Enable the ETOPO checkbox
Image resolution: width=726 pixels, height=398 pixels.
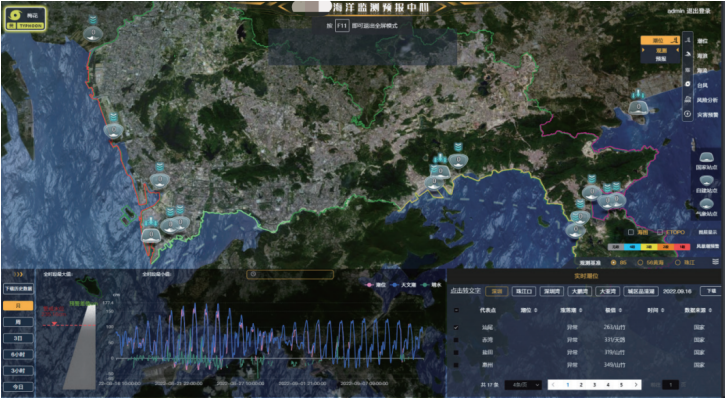pyautogui.click(x=660, y=232)
